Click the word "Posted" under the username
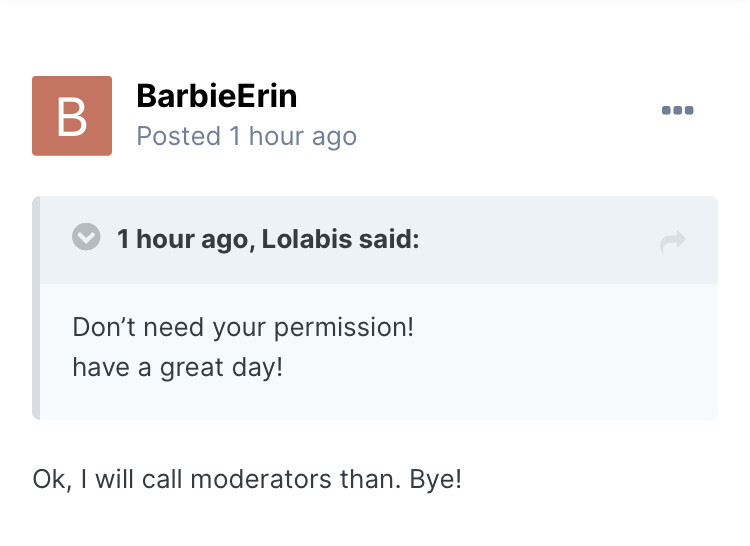This screenshot has height=546, width=750. 179,136
